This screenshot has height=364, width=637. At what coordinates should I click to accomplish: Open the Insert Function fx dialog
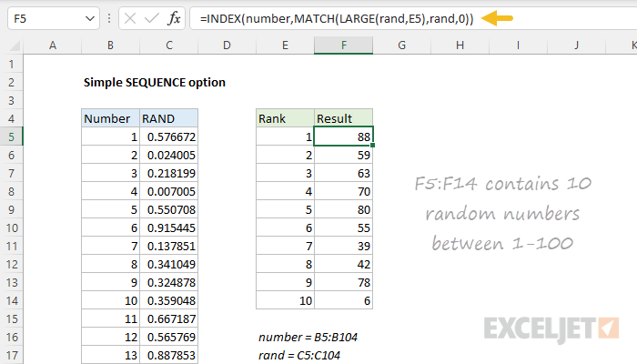tap(174, 18)
